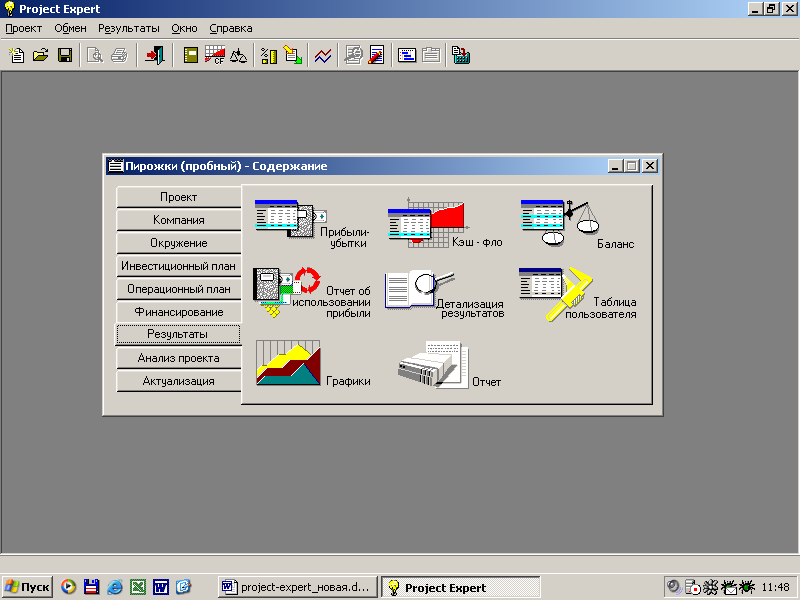Open project-expert_новая.d... taskbar window
The width and height of the screenshot is (800, 600).
298,587
